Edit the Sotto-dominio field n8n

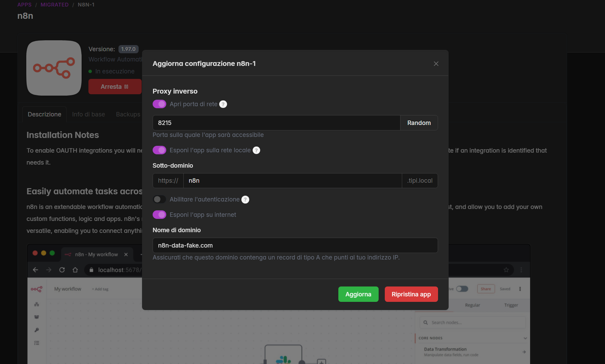coord(293,181)
